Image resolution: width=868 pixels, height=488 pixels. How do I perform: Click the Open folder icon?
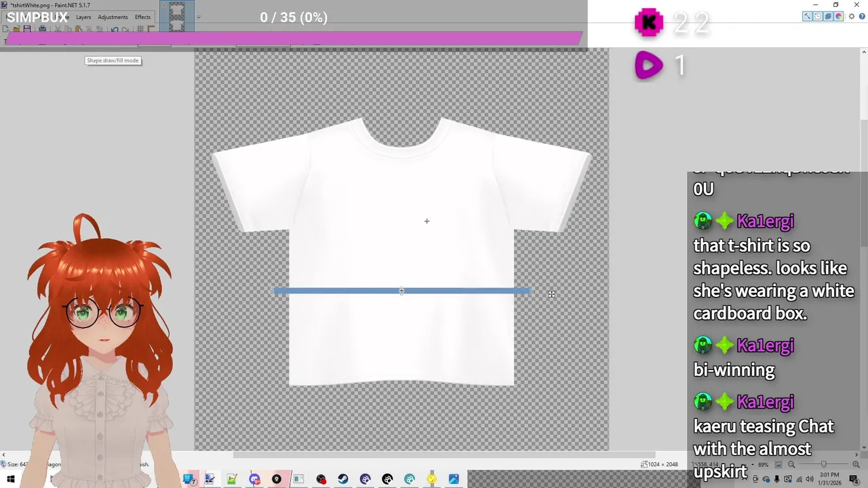click(x=16, y=28)
